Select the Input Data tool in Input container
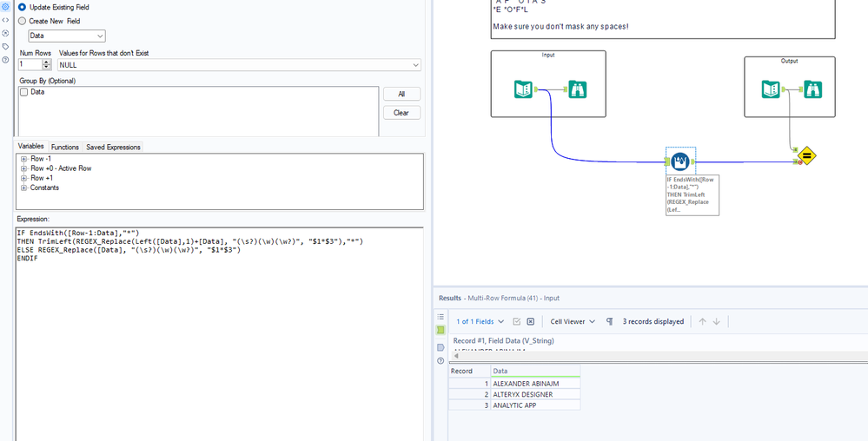This screenshot has width=868, height=441. [523, 89]
